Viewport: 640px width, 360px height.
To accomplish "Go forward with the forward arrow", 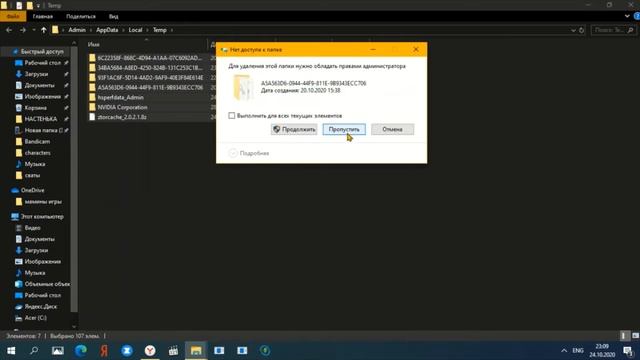I will point(23,30).
